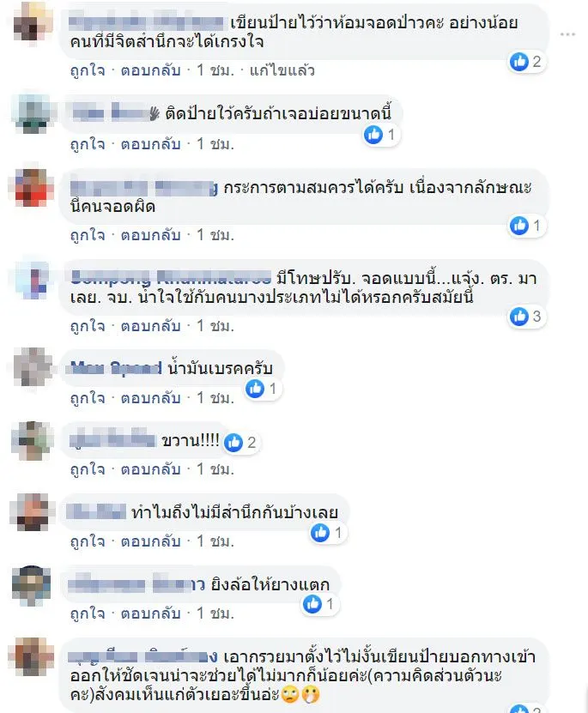Viewport: 588px width, 713px height.
Task: Show the 2 likes on 'ขวาน!!!!' comment
Action: point(241,443)
